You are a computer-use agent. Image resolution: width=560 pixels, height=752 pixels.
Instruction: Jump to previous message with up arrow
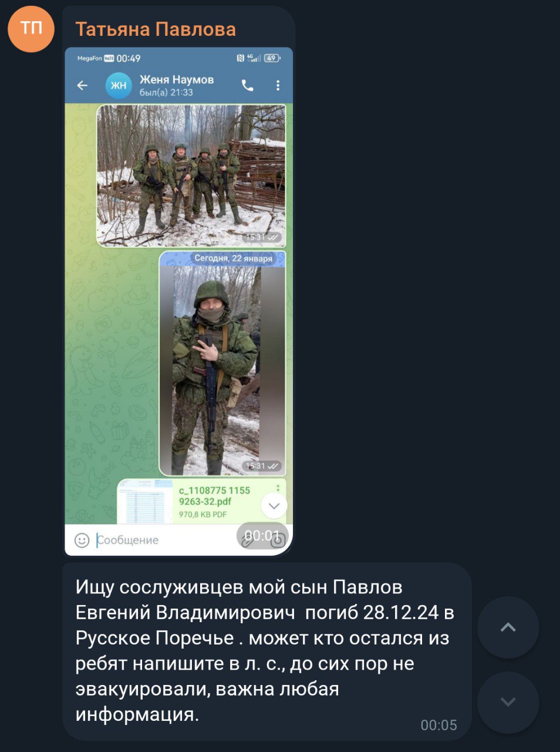point(508,627)
